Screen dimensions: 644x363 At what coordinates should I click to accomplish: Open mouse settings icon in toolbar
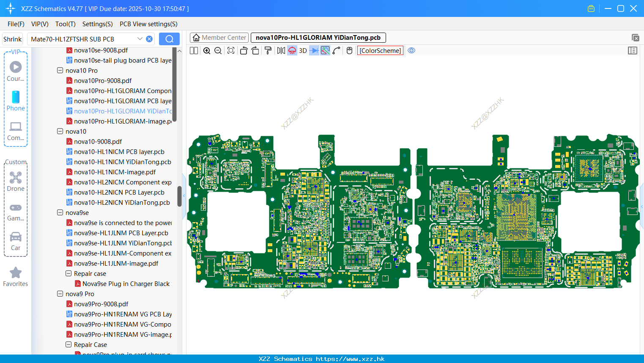pyautogui.click(x=349, y=51)
